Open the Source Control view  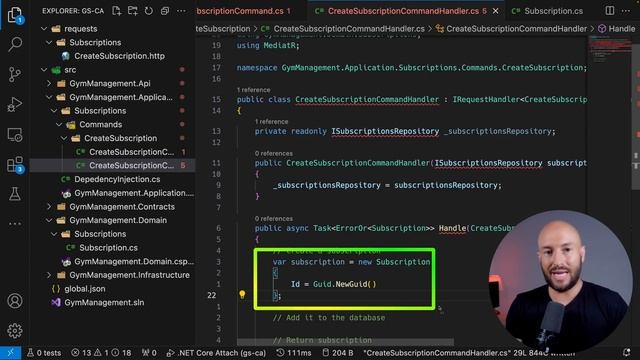(15, 74)
